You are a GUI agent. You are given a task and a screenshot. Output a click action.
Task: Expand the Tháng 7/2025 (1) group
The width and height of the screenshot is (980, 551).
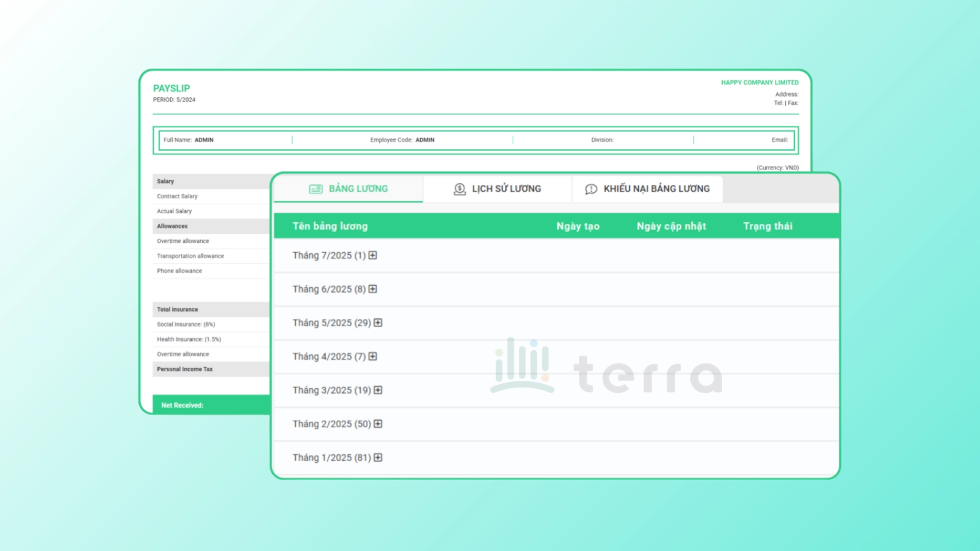coord(372,255)
